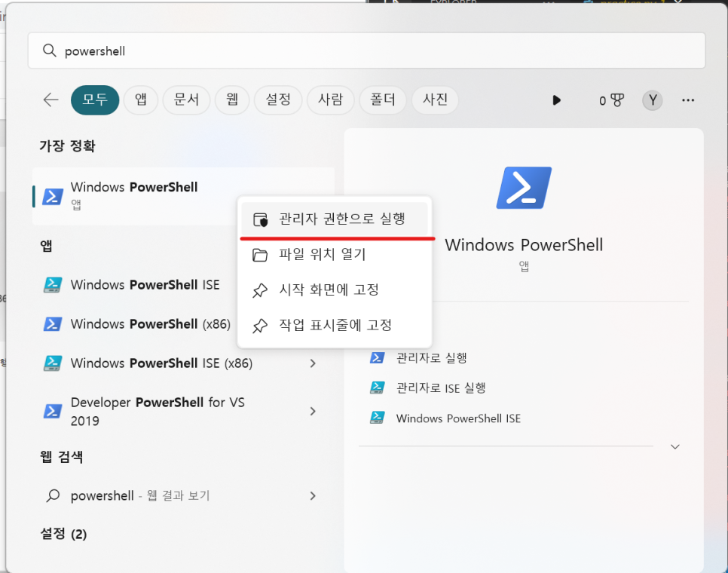Expand powershell web results chevron
The height and width of the screenshot is (573, 728).
click(x=313, y=496)
